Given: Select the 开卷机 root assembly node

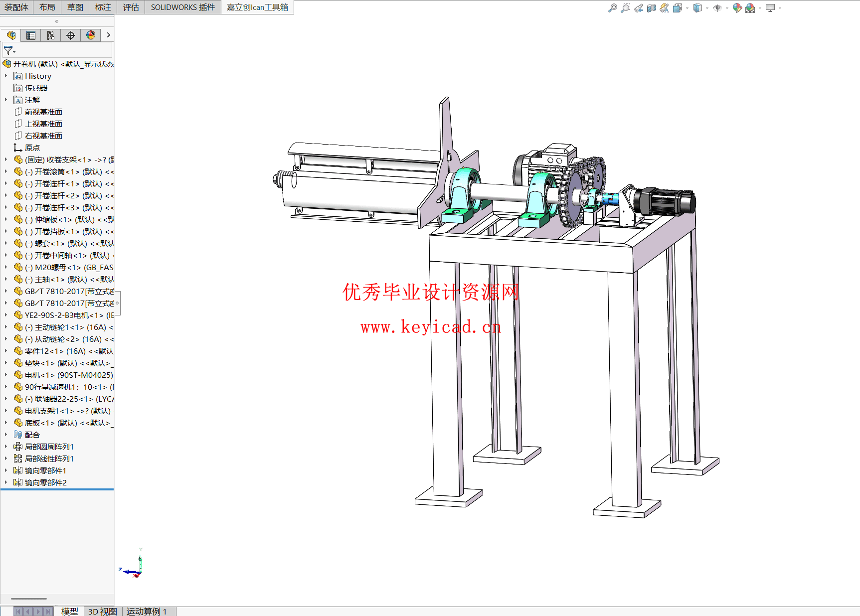Looking at the screenshot, I should [x=58, y=64].
